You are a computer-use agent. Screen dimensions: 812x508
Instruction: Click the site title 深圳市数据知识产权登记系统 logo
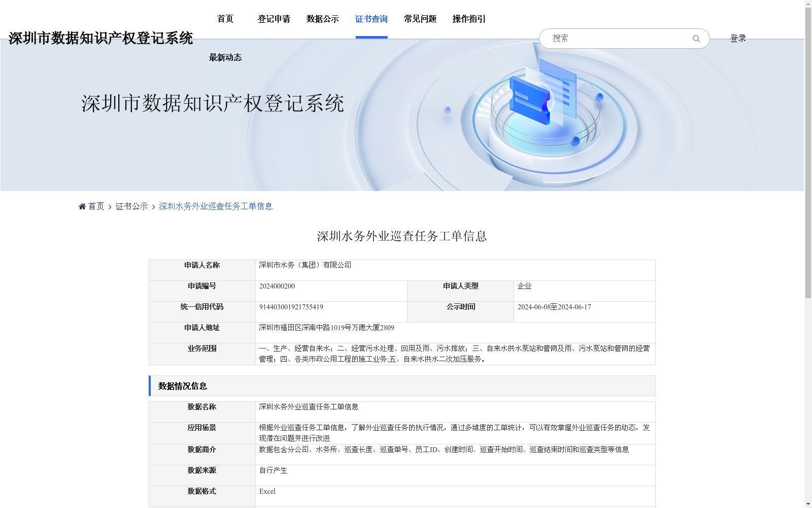100,38
